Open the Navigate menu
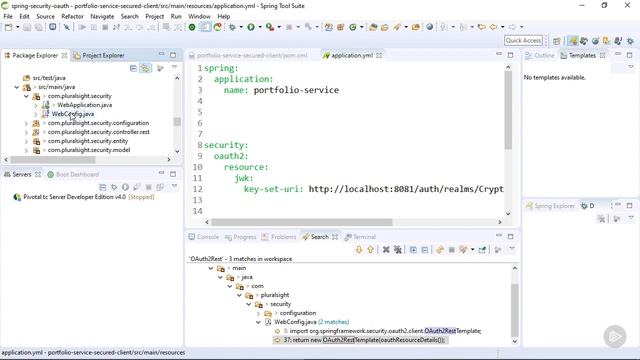The height and width of the screenshot is (360, 640). point(102,16)
